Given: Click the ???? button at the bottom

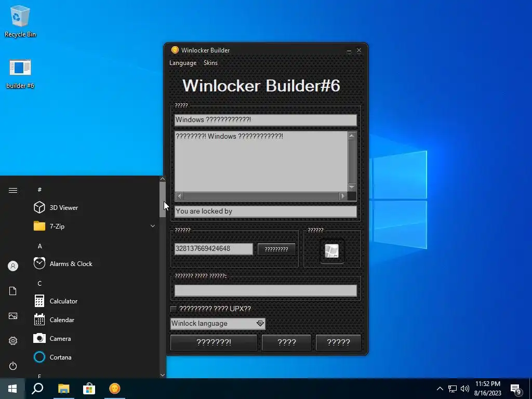Looking at the screenshot, I should (287, 342).
